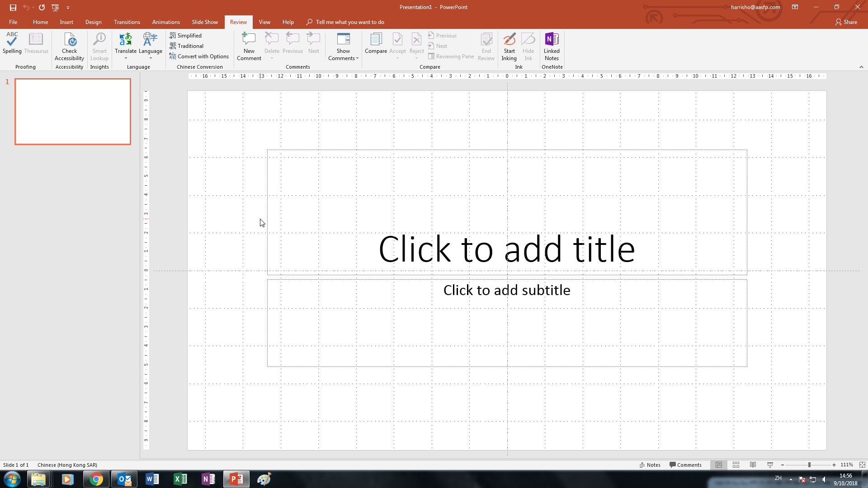The height and width of the screenshot is (488, 868).
Task: Adjust the zoom slider handle
Action: tap(809, 465)
